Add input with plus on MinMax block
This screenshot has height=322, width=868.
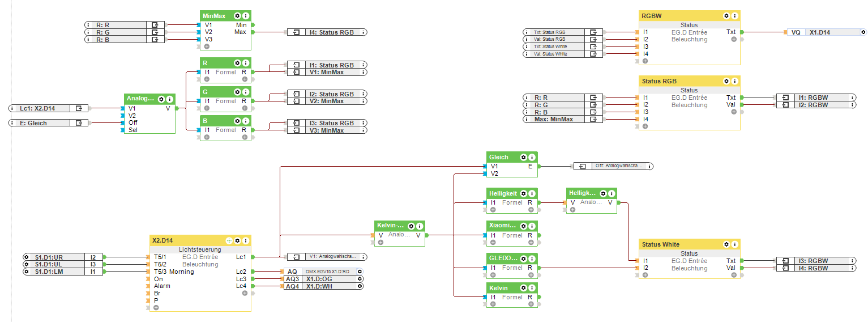click(x=207, y=46)
